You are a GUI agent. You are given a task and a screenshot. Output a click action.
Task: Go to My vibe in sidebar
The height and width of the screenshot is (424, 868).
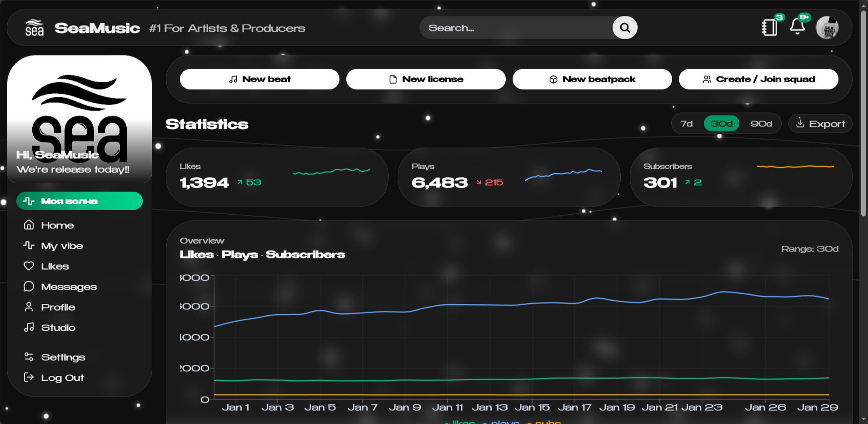(62, 246)
